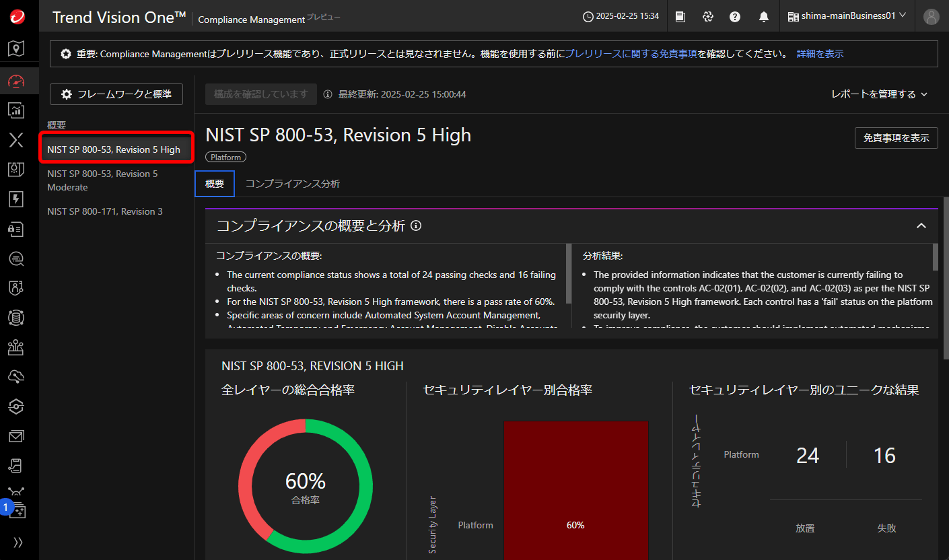949x560 pixels.
Task: Click info icon beside 最終更新 timestamp
Action: (328, 95)
